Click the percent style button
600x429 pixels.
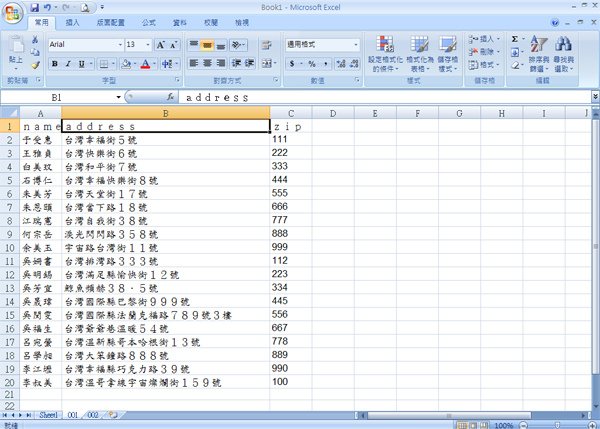[x=312, y=64]
